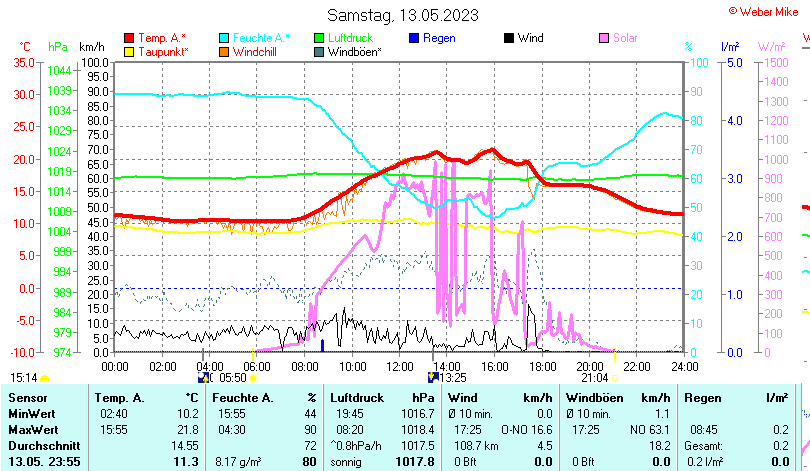Click the current pressure value 1017.8
The height and width of the screenshot is (471, 810).
tap(415, 462)
